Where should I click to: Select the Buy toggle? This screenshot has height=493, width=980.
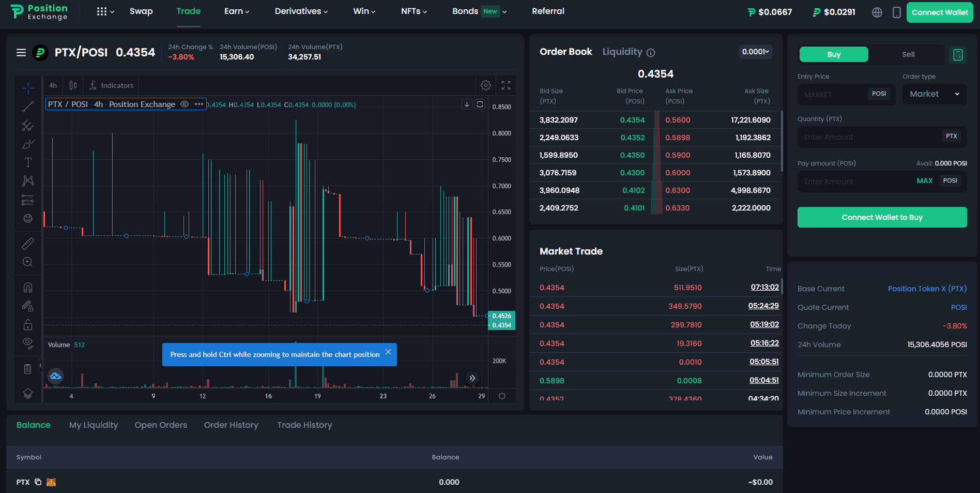[834, 54]
